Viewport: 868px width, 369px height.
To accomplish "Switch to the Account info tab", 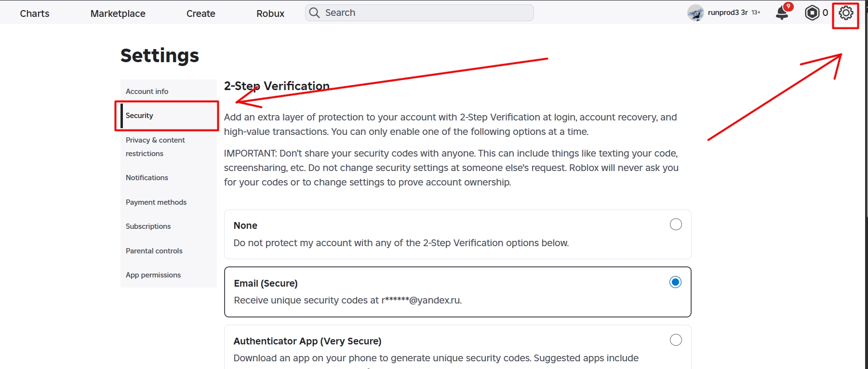I will point(147,92).
